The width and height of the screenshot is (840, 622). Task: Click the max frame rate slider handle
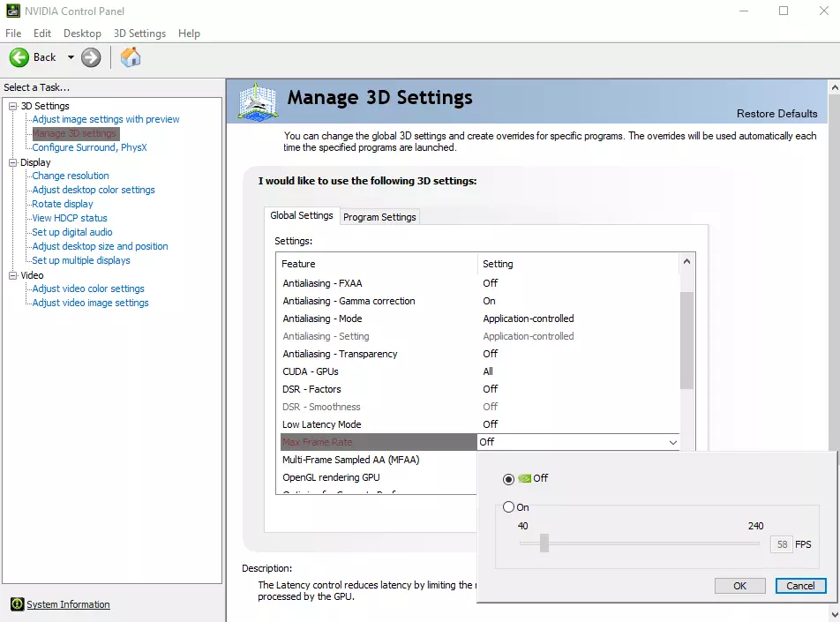(544, 543)
